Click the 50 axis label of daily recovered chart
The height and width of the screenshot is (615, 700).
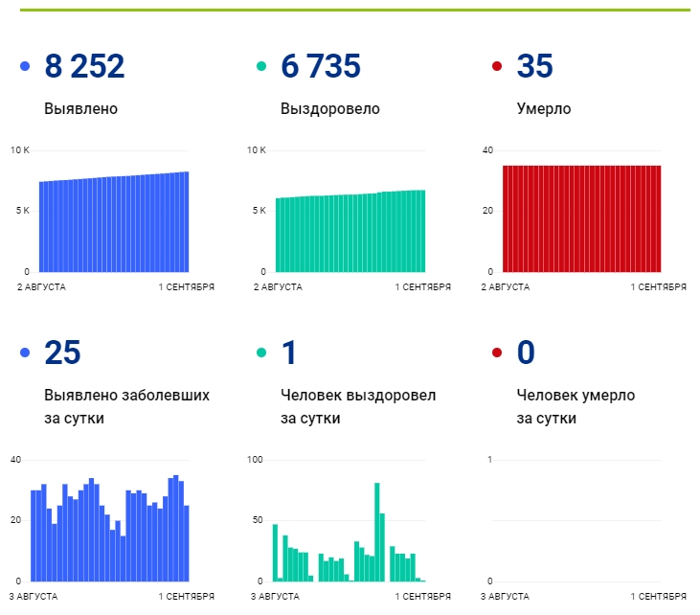tap(258, 520)
